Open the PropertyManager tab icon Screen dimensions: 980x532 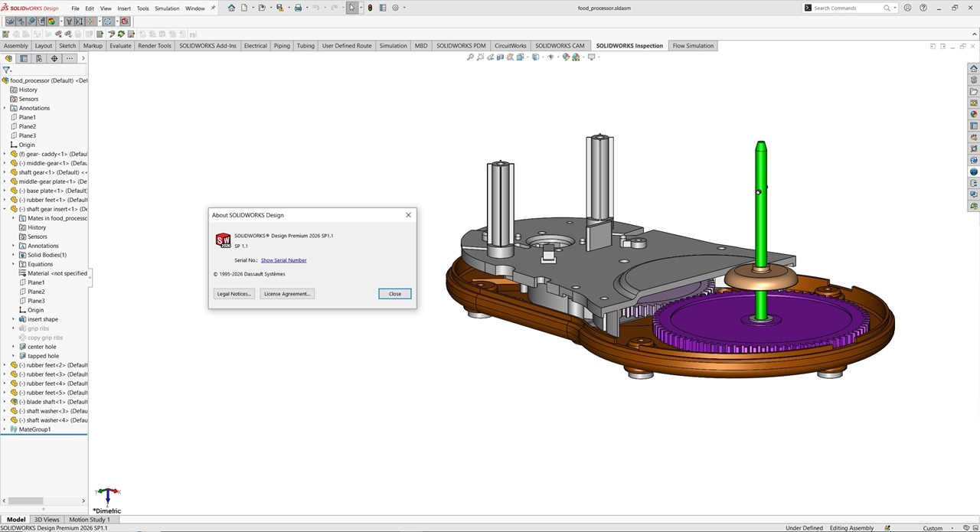[x=24, y=58]
